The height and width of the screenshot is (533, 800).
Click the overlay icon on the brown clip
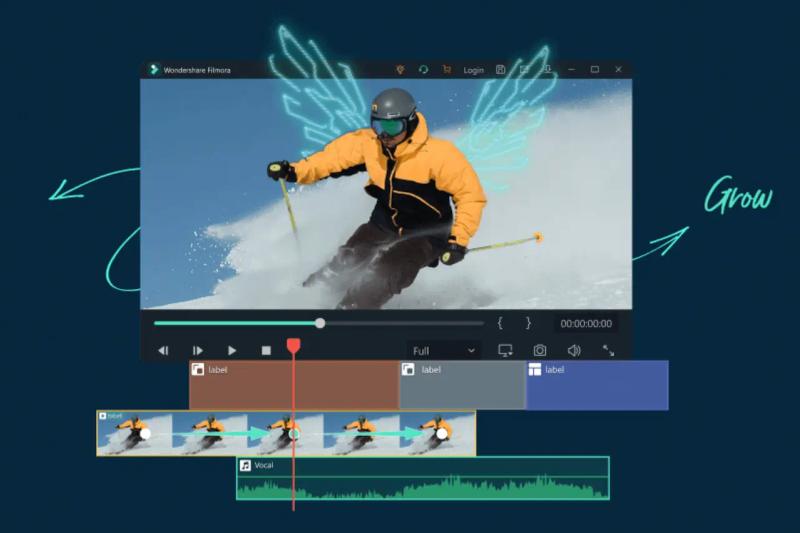coord(197,369)
